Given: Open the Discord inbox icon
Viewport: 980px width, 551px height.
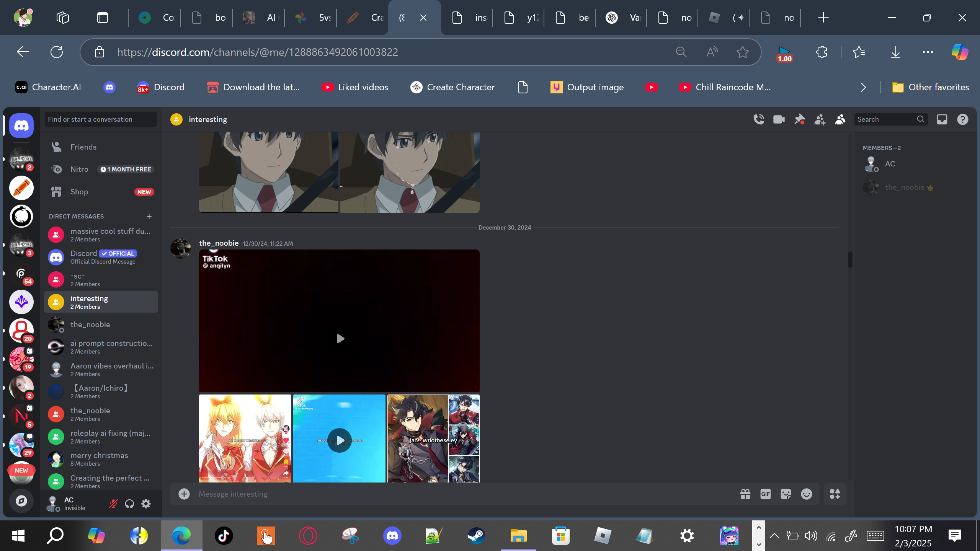Looking at the screenshot, I should pyautogui.click(x=942, y=119).
